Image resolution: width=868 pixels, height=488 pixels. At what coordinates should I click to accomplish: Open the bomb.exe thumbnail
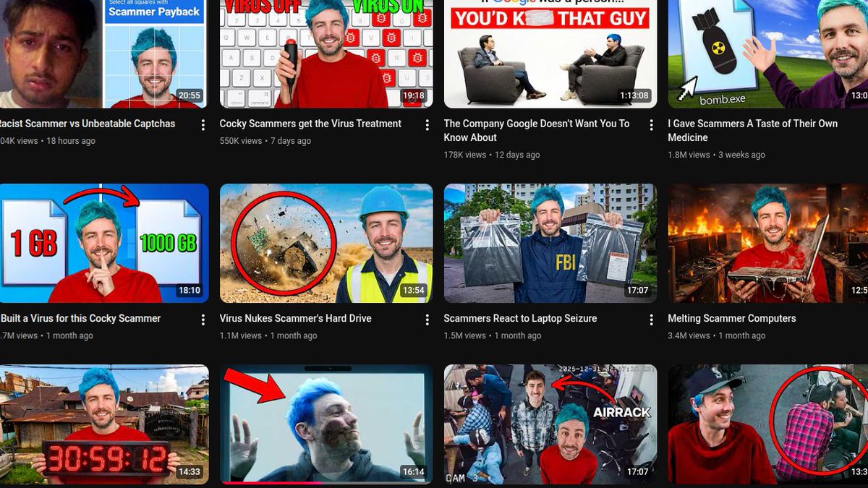pos(768,54)
